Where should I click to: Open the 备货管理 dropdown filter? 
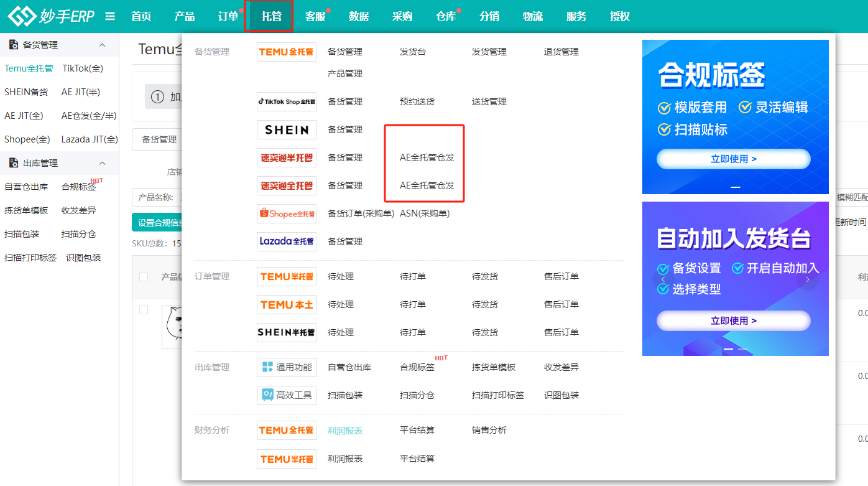(x=157, y=139)
